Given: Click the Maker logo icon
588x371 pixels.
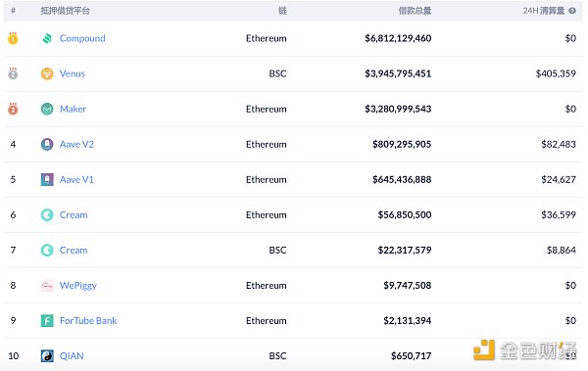Looking at the screenshot, I should [47, 109].
